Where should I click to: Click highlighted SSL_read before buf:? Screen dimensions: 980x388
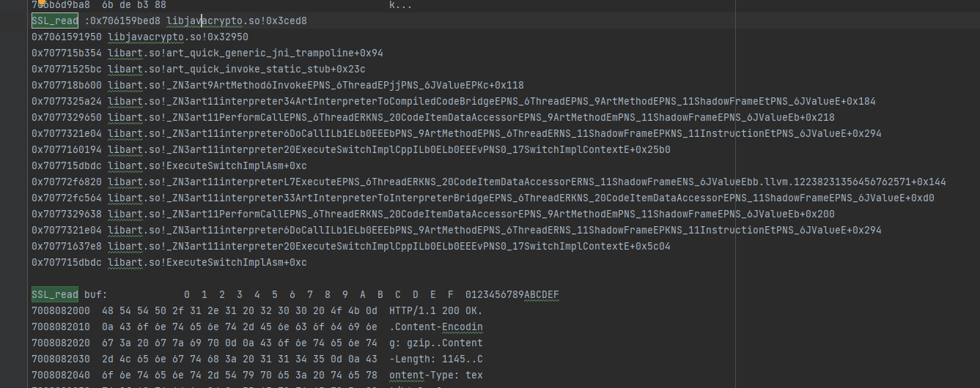point(55,294)
